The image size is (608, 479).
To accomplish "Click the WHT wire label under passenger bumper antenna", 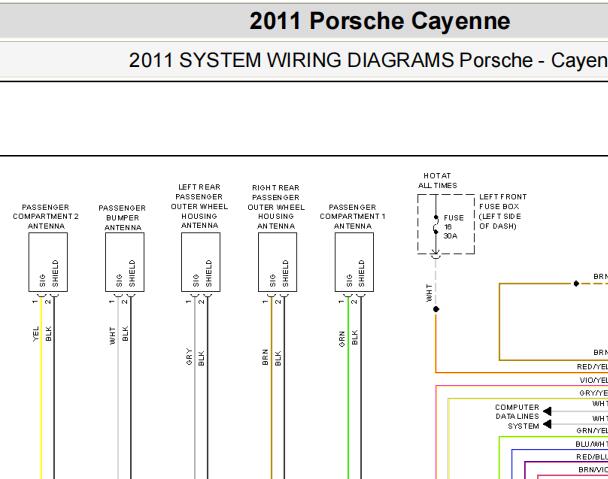I will [112, 335].
